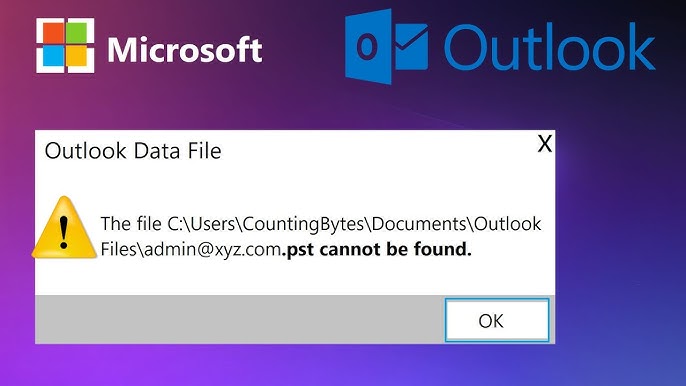Image resolution: width=686 pixels, height=386 pixels.
Task: Click the blue Outlook wordmark text
Action: pos(550,47)
